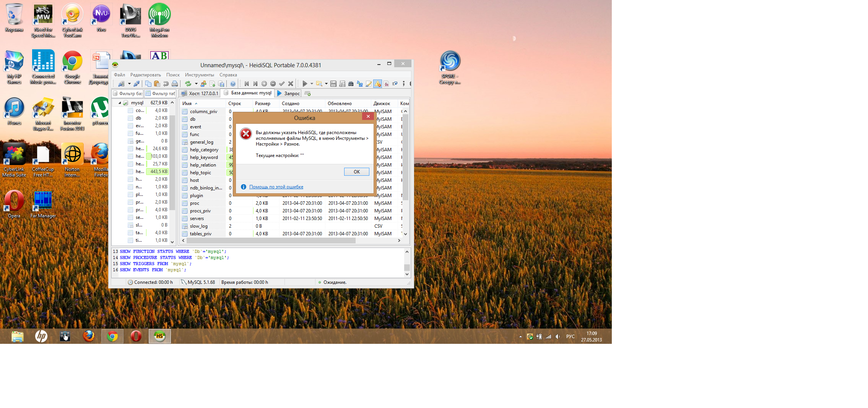Click the blue Help question mark icon
This screenshot has height=408, width=868.
point(232,84)
